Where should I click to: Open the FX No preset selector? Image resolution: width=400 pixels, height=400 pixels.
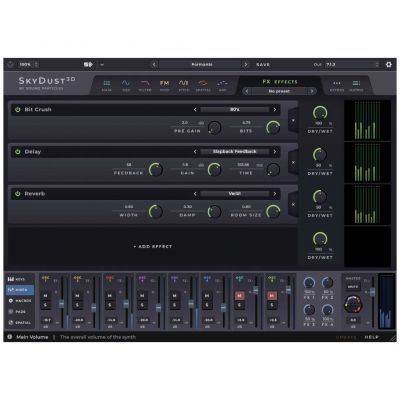pos(279,91)
